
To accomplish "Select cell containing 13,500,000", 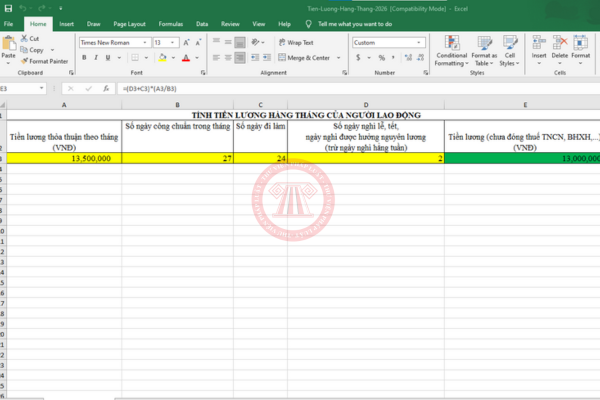I will coord(64,158).
